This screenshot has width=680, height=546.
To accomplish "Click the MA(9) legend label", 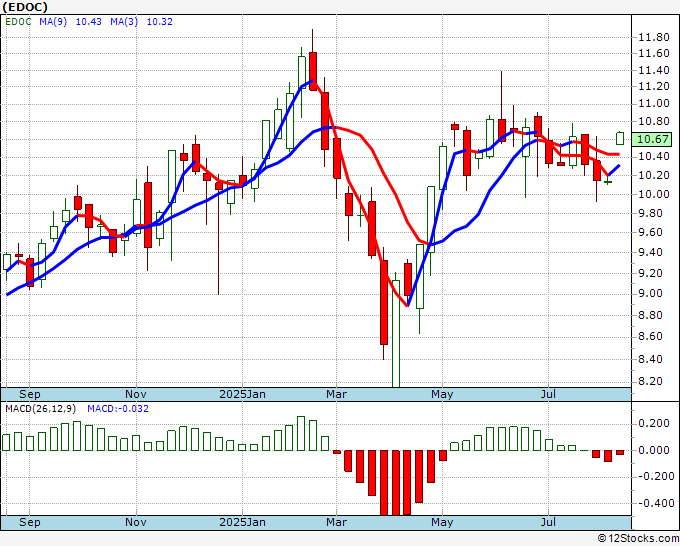I will click(x=53, y=22).
